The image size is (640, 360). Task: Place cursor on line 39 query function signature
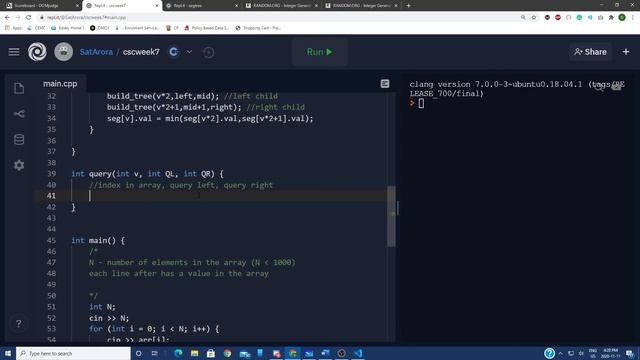[x=147, y=174]
